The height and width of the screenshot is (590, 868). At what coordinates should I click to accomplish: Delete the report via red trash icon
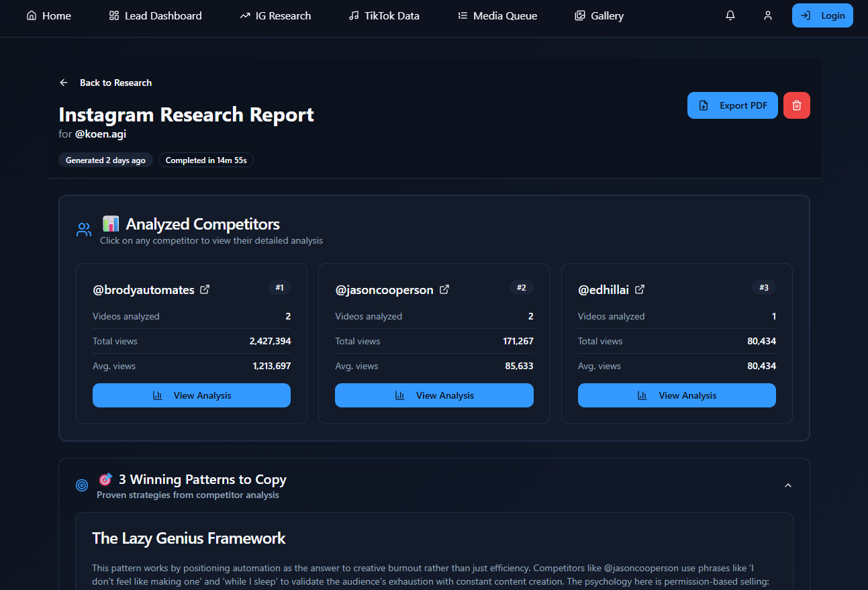796,105
